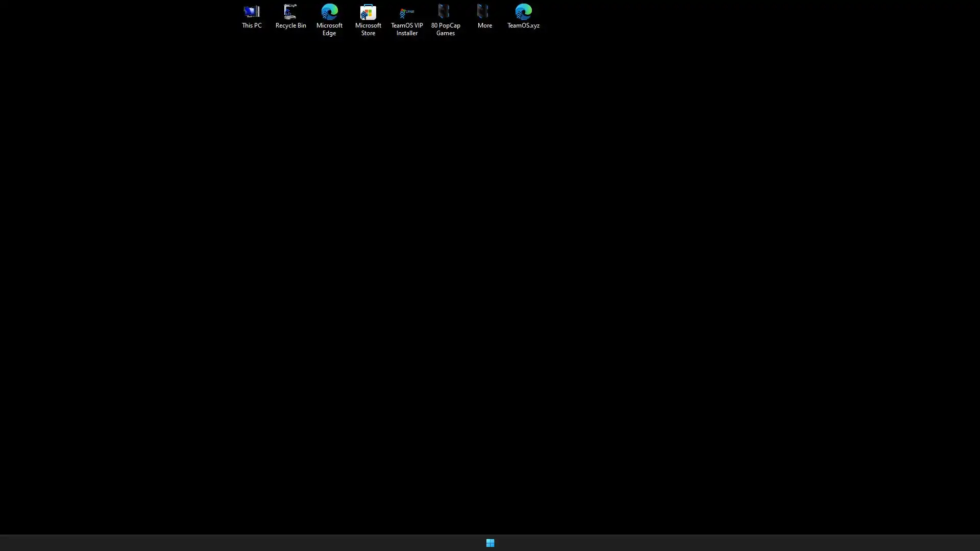The image size is (980, 551).
Task: Select the This PC desktop icon
Action: point(252,12)
